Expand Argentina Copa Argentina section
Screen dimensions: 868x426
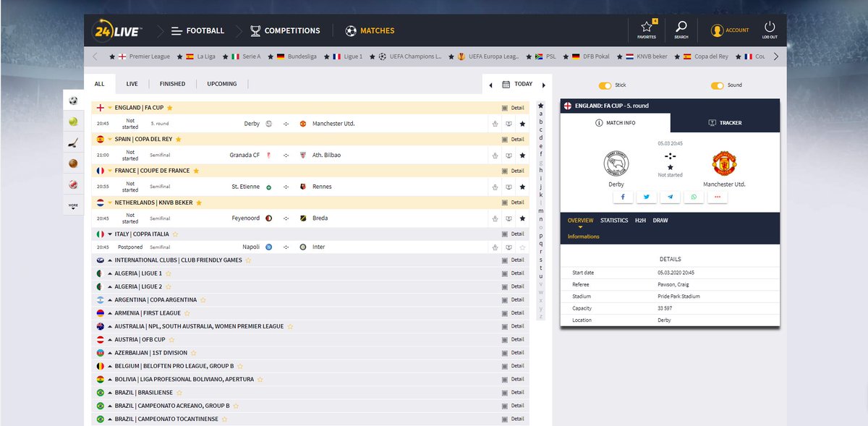(x=110, y=300)
